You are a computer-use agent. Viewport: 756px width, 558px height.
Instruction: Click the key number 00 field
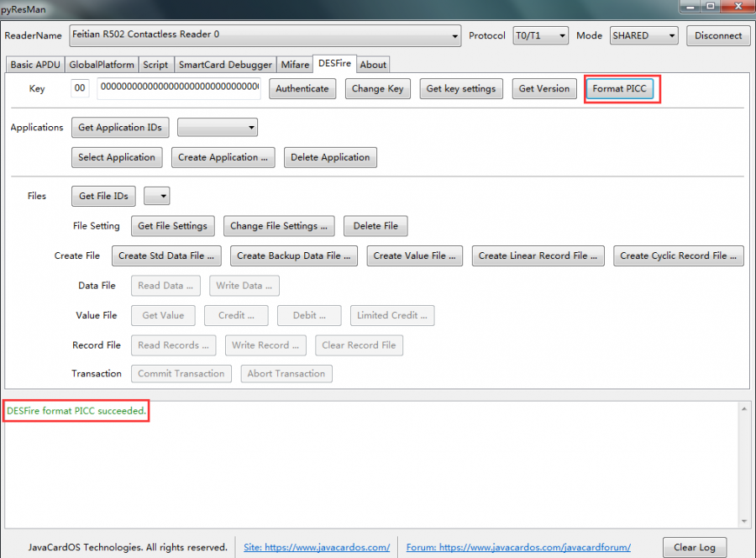[80, 88]
